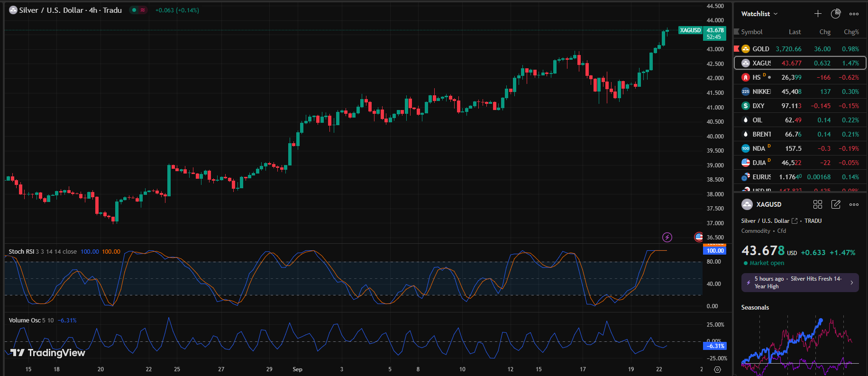
Task: Click the note edit icon for XAGUSD
Action: coord(836,204)
